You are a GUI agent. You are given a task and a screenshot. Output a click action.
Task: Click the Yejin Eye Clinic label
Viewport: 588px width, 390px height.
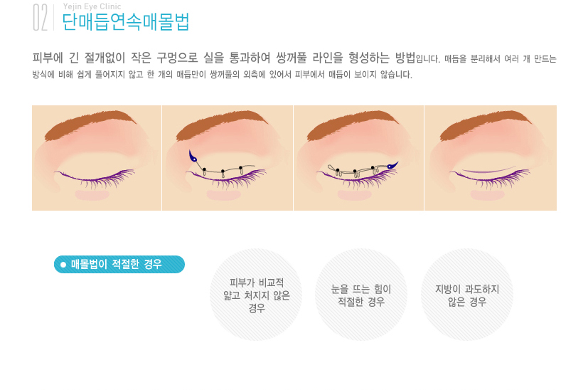(x=92, y=6)
